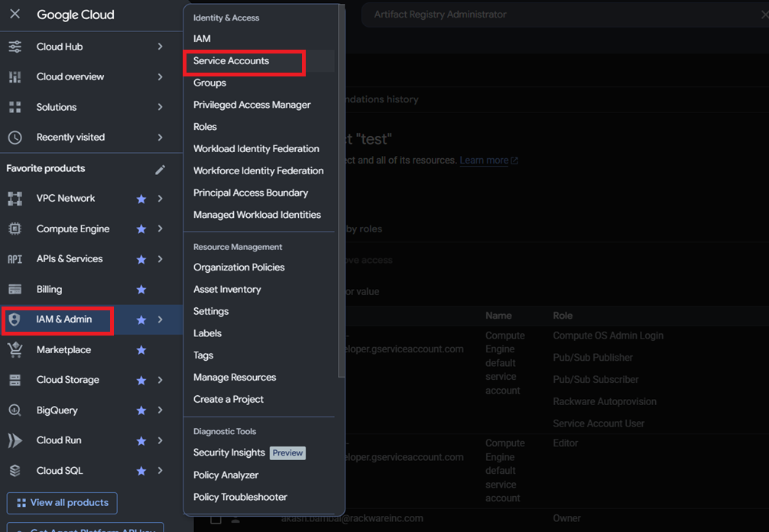This screenshot has width=769, height=532.
Task: Open Manage Resources
Action: click(x=235, y=378)
